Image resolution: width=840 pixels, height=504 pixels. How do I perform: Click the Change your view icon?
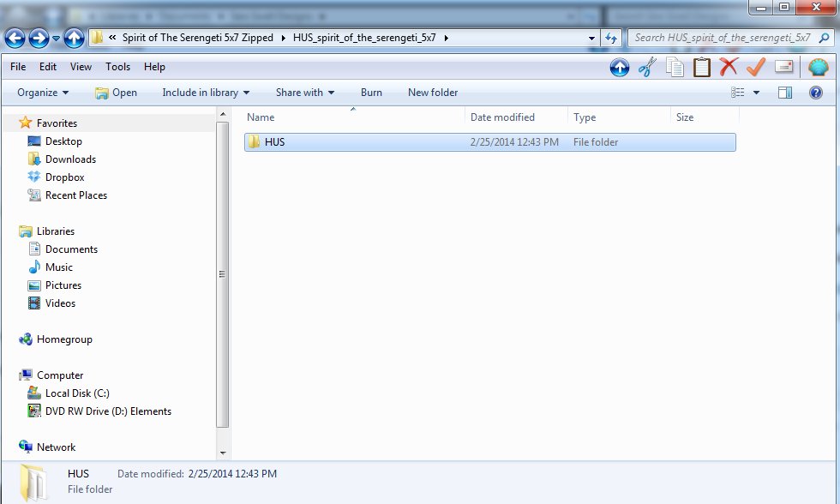click(x=738, y=93)
